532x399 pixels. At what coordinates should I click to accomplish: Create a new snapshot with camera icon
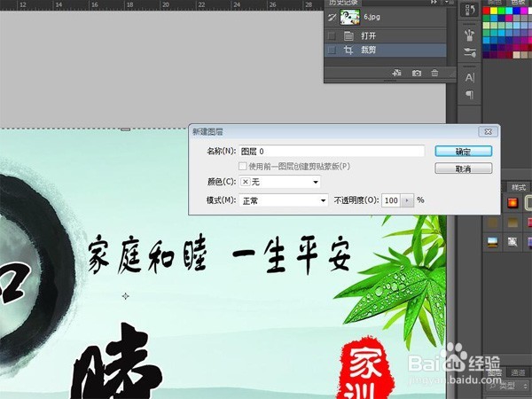[x=417, y=73]
